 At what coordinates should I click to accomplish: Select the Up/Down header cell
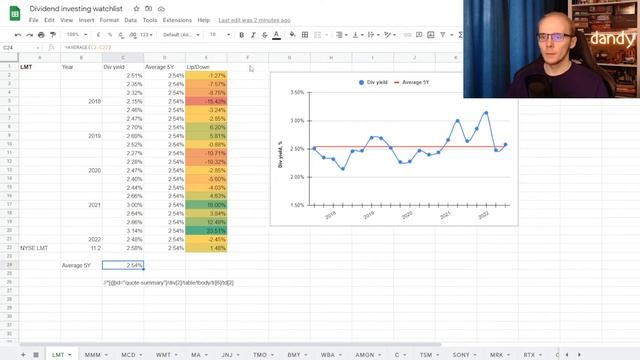pos(206,67)
